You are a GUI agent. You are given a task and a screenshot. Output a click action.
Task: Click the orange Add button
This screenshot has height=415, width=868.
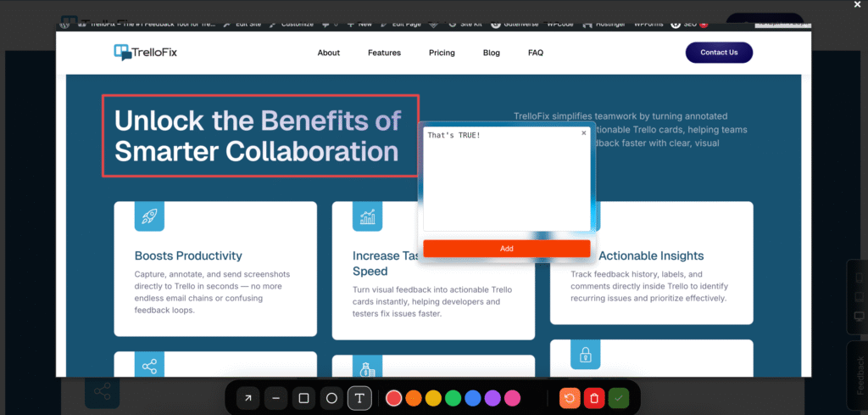507,248
